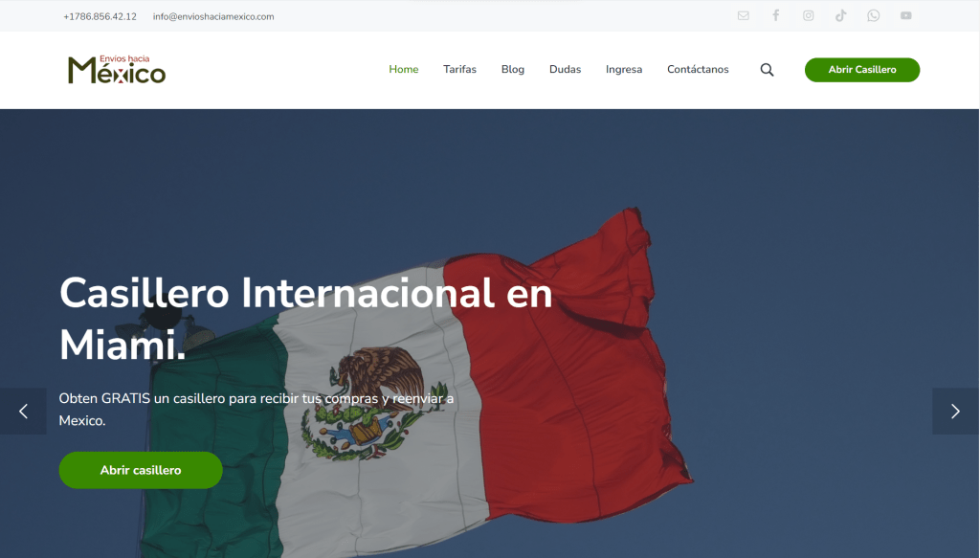The image size is (980, 558).
Task: Open the YouTube channel icon
Action: tap(905, 15)
